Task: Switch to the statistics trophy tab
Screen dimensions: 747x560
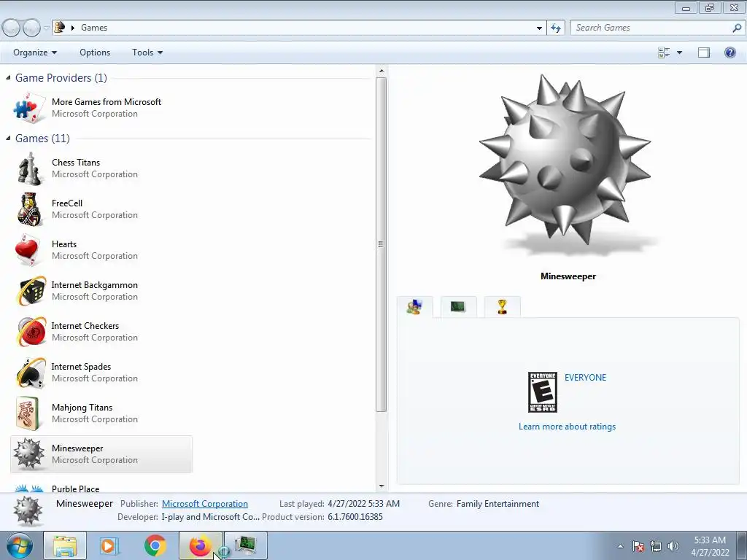Action: tap(502, 307)
